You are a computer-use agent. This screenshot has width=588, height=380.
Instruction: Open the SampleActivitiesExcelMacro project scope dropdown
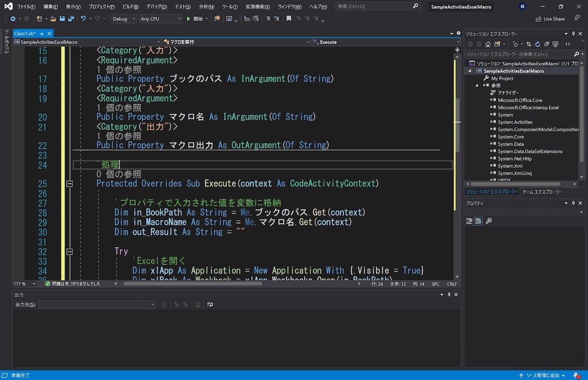click(87, 42)
